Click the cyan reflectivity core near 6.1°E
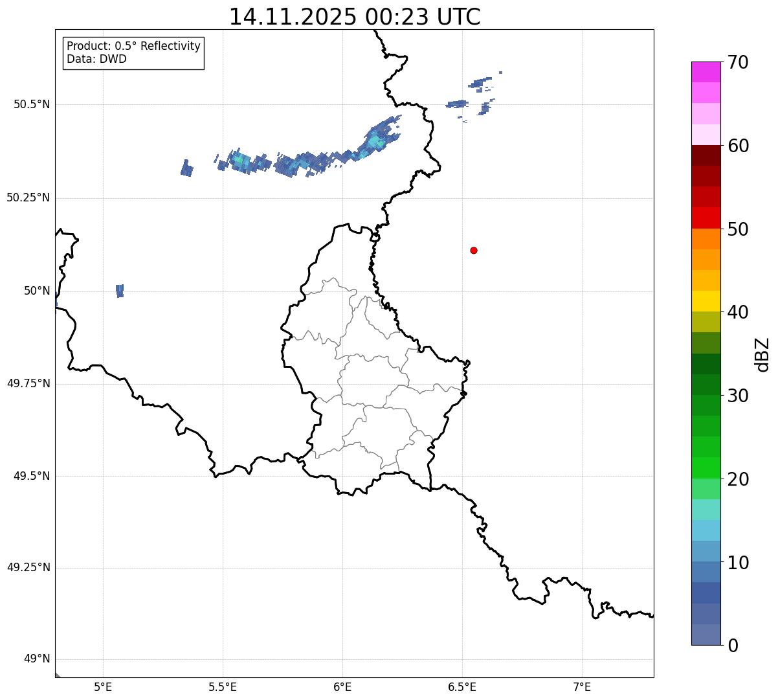 click(x=375, y=142)
